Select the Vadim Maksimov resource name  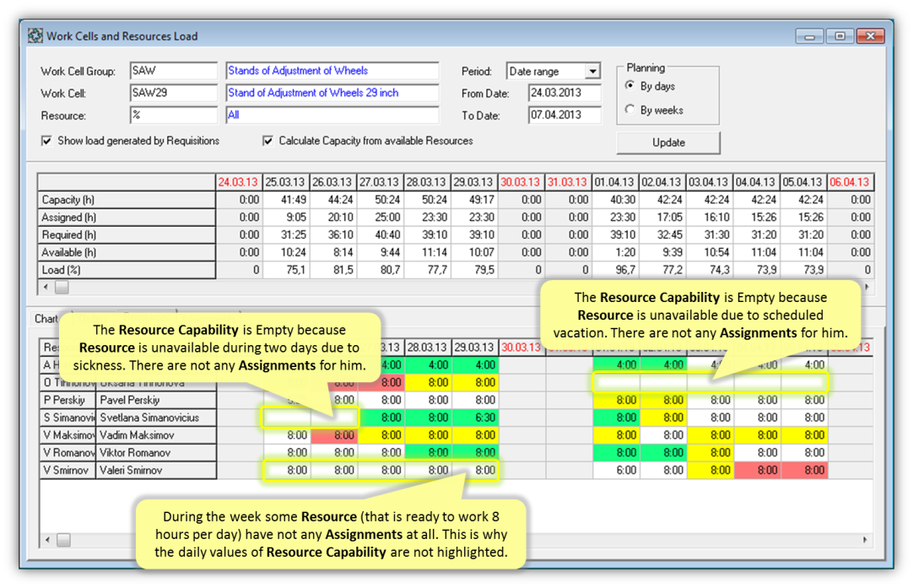tap(156, 435)
